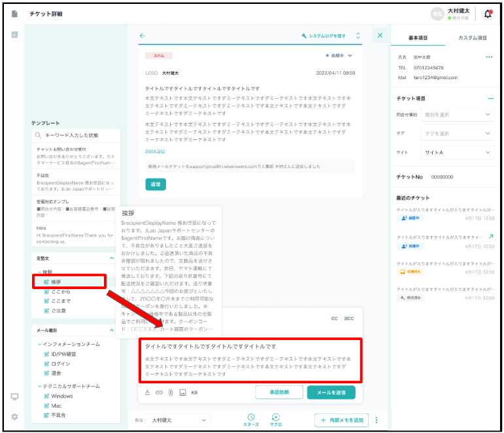Close the ticket panel with the X button
The width and height of the screenshot is (504, 433).
click(380, 36)
